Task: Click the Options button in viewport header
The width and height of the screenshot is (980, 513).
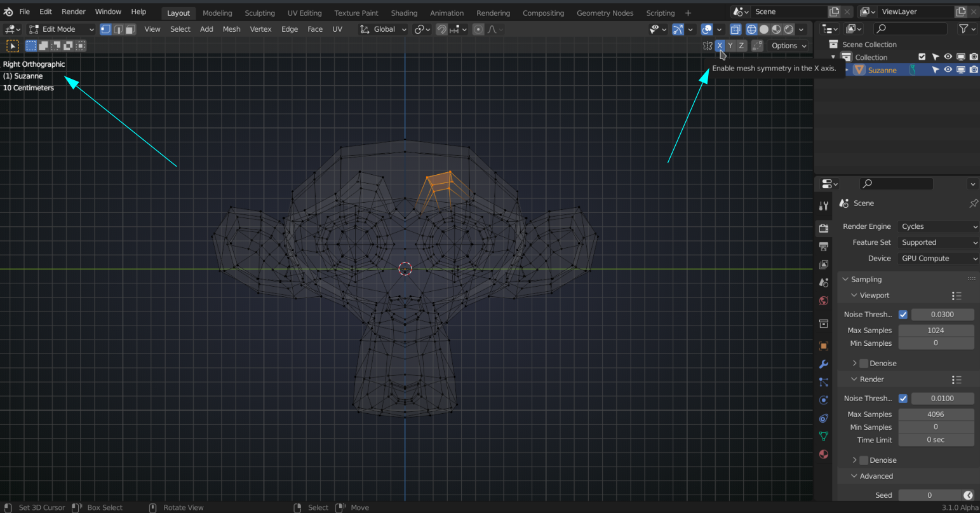Action: coord(788,45)
